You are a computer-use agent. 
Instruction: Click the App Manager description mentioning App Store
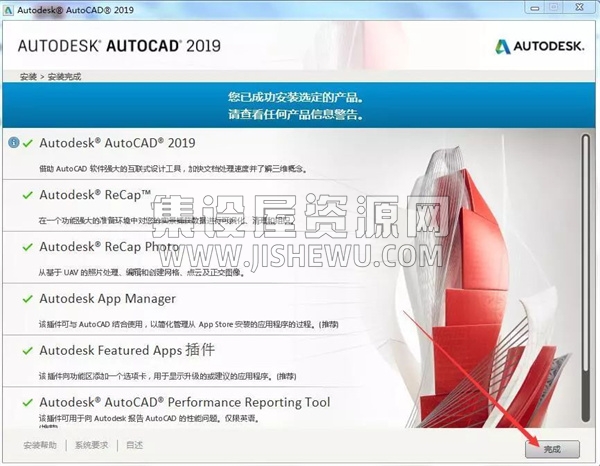(189, 324)
